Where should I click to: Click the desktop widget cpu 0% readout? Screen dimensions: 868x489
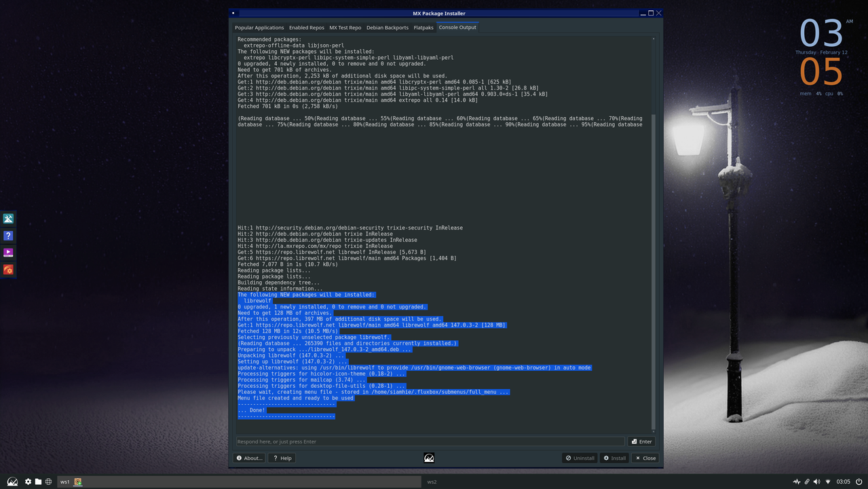click(x=834, y=94)
